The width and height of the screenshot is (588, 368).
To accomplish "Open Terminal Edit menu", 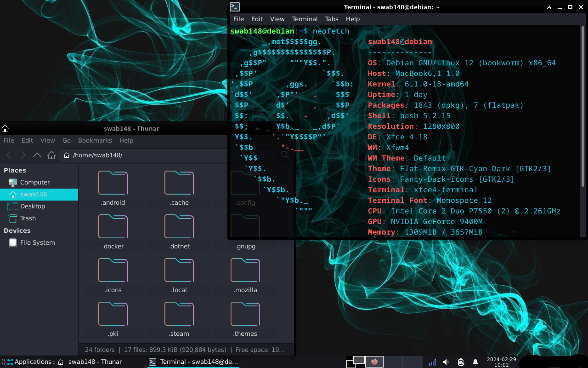I will [257, 19].
